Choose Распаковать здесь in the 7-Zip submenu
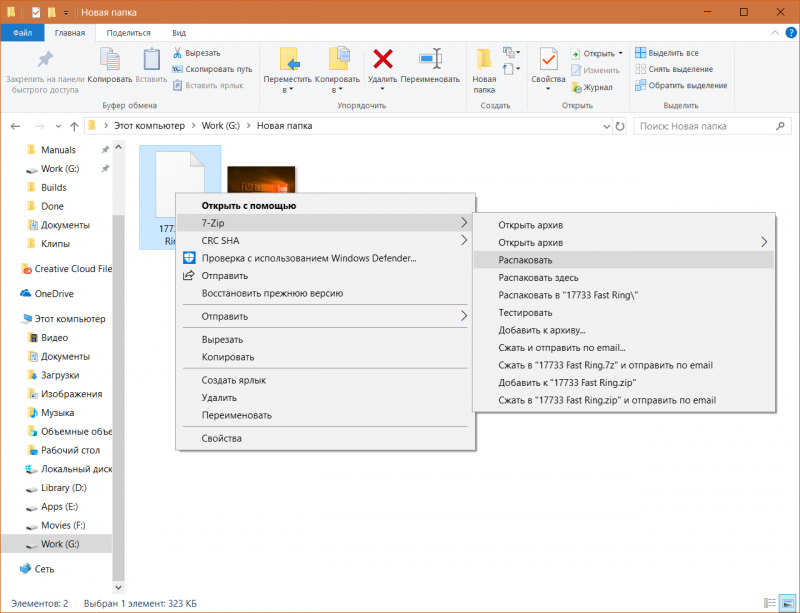Screen dimensions: 800x613 (623, 278)
